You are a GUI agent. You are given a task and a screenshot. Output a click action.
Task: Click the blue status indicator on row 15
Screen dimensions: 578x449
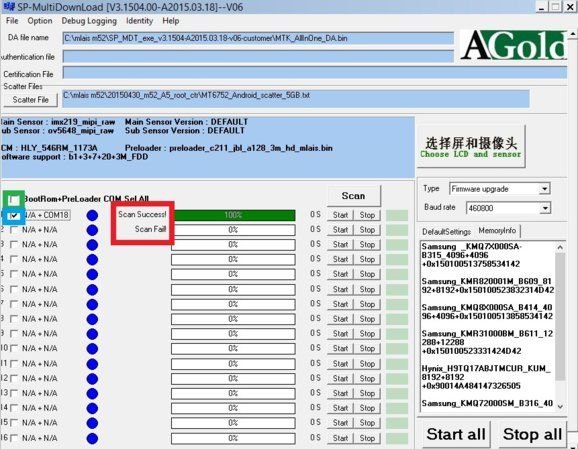click(92, 423)
